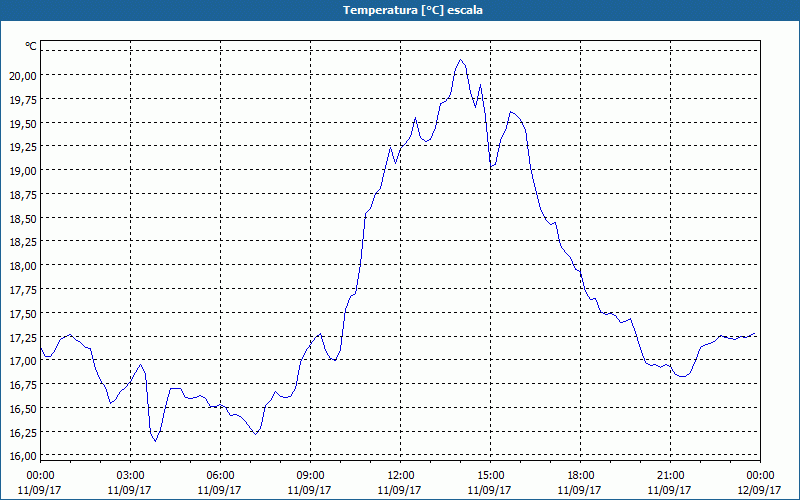
Task: Click the 06:00 time axis label
Action: point(220,476)
